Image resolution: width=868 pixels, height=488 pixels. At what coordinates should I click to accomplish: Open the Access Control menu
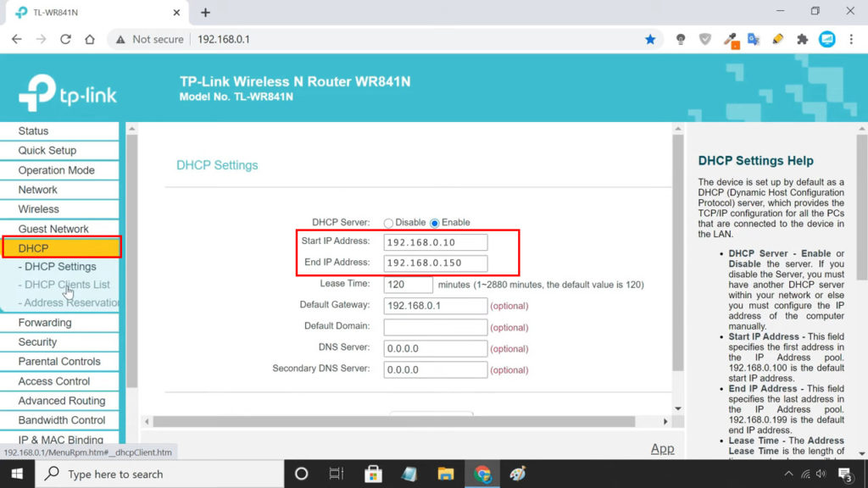click(x=59, y=381)
